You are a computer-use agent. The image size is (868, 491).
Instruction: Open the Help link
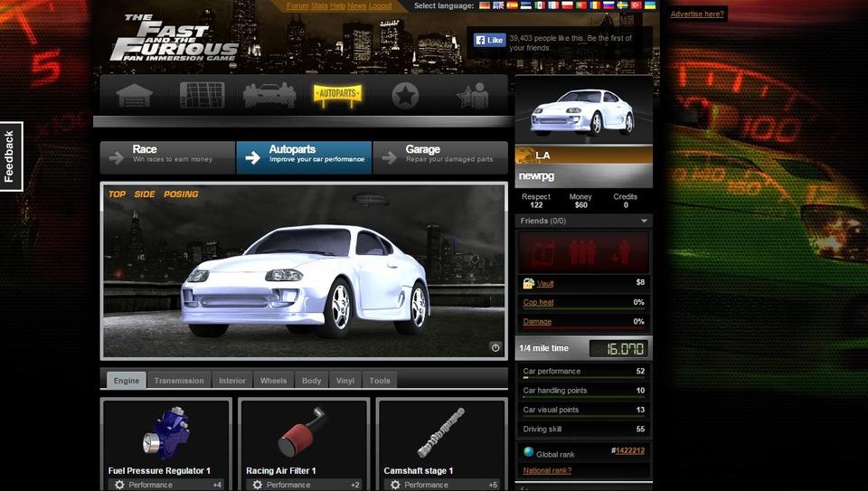point(337,5)
